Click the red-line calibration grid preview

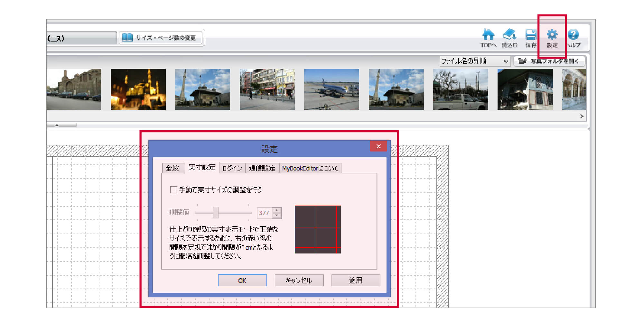point(318,229)
